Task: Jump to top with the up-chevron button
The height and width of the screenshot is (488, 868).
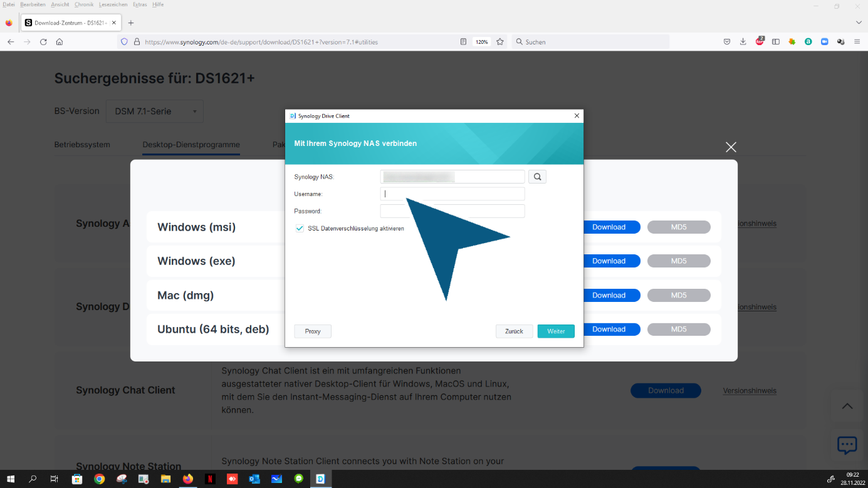Action: (847, 406)
